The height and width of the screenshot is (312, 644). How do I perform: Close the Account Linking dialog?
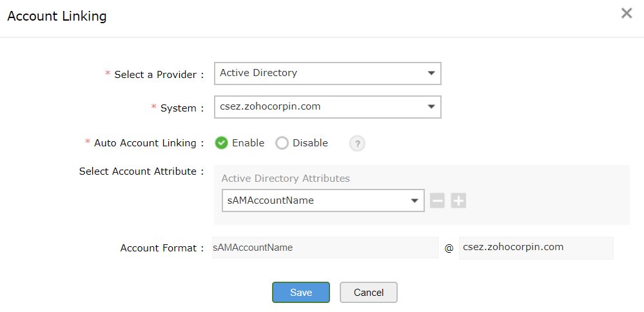click(x=626, y=14)
